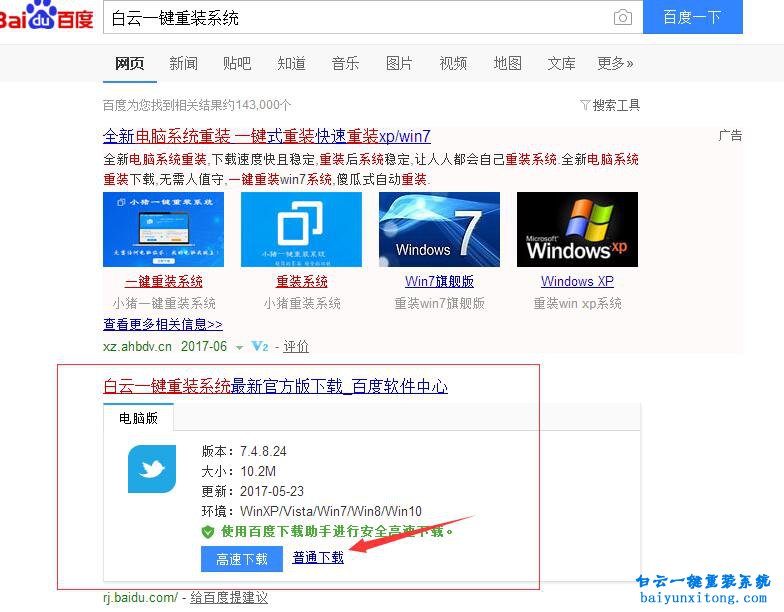This screenshot has height=612, width=784.
Task: Click the V2 credibility badge icon
Action: pyautogui.click(x=260, y=346)
